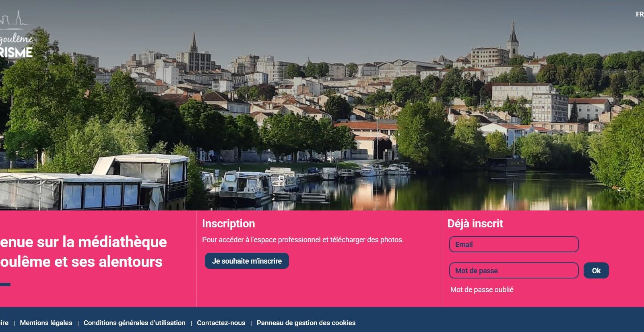The width and height of the screenshot is (644, 332).
Task: Click the espace professionnel description text
Action: pos(303,240)
